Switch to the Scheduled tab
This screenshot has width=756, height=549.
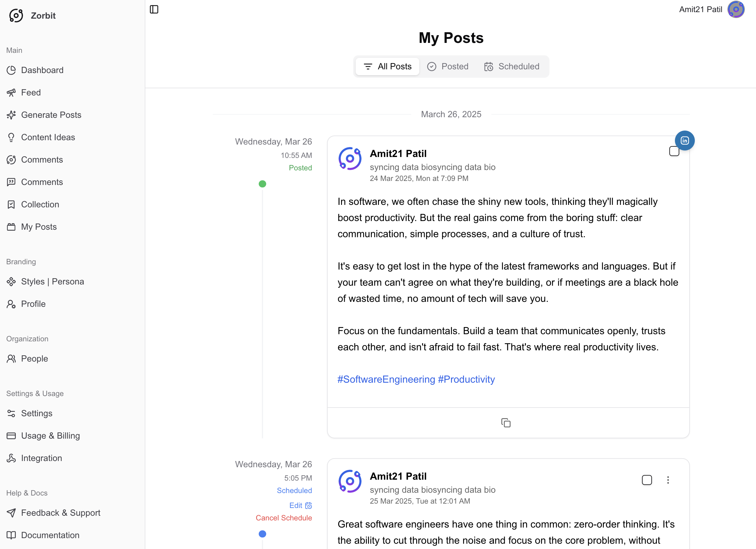[512, 67]
